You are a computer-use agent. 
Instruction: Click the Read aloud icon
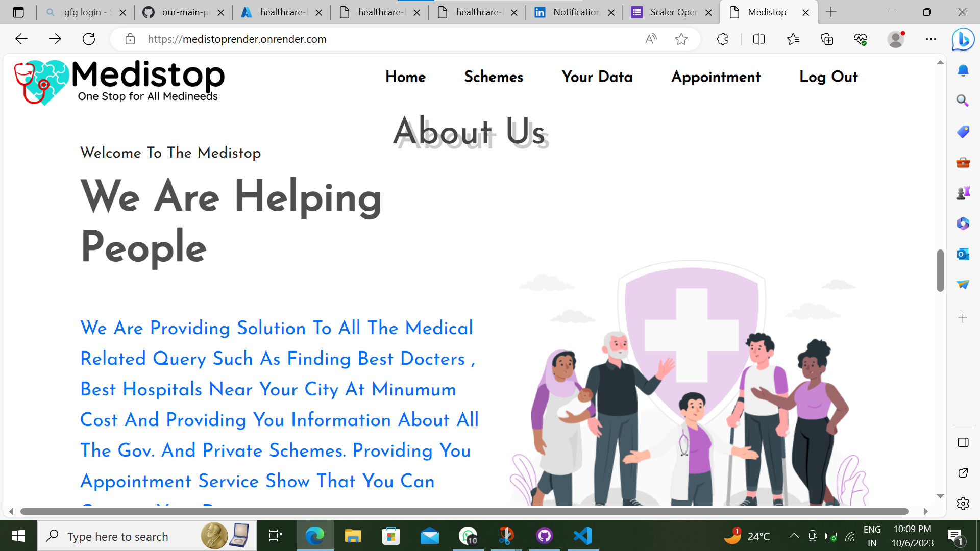[x=651, y=39]
